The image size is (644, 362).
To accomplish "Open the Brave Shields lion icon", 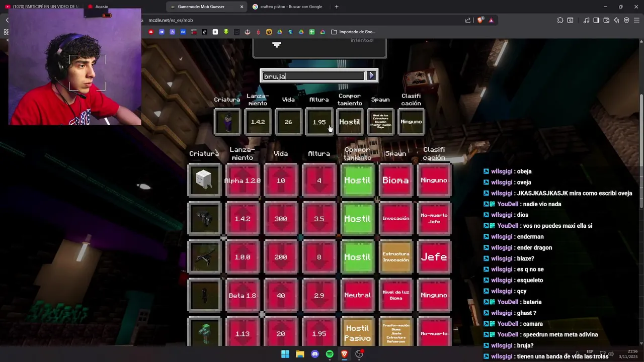I will click(x=480, y=20).
